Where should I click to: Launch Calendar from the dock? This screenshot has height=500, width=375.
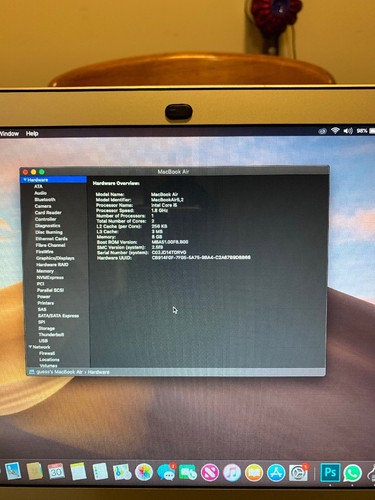(x=56, y=471)
